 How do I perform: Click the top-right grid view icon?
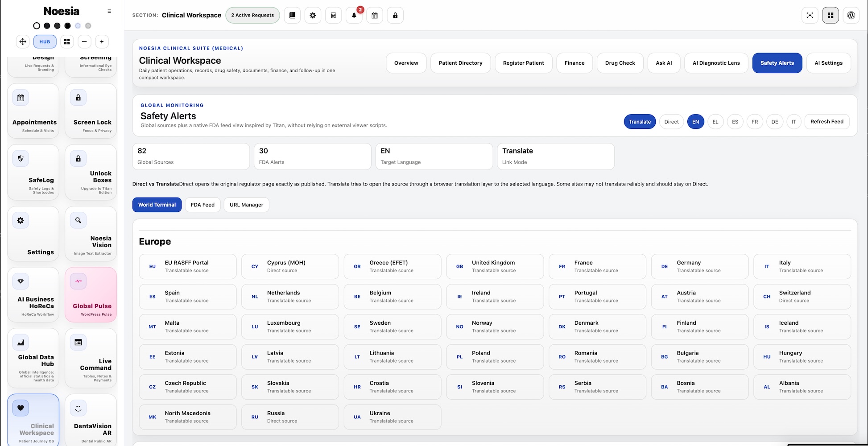(x=831, y=15)
